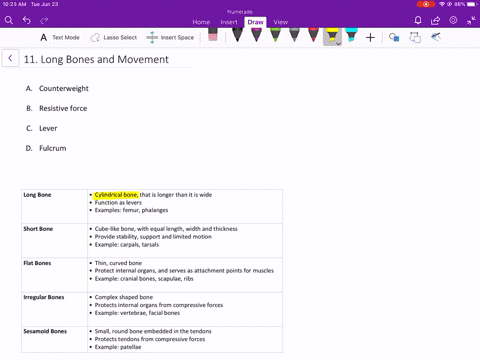Click the Long Bone table cell
Viewport: 480px width, 360px height.
click(x=54, y=206)
